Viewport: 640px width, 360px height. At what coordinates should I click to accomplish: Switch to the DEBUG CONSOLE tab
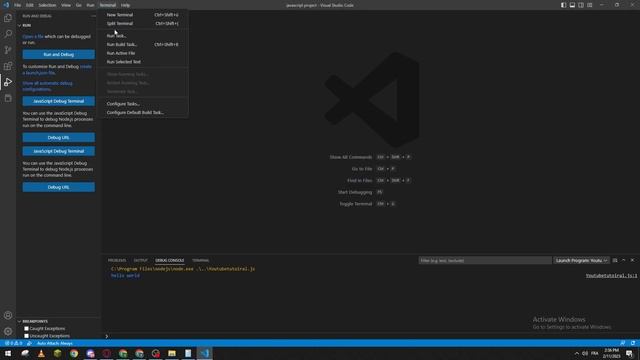pyautogui.click(x=169, y=260)
